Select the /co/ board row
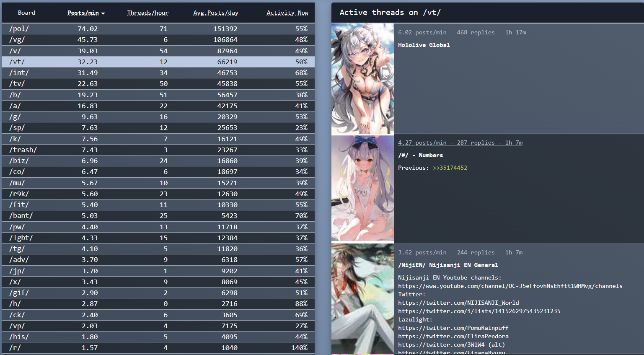The width and height of the screenshot is (644, 355). pos(158,172)
